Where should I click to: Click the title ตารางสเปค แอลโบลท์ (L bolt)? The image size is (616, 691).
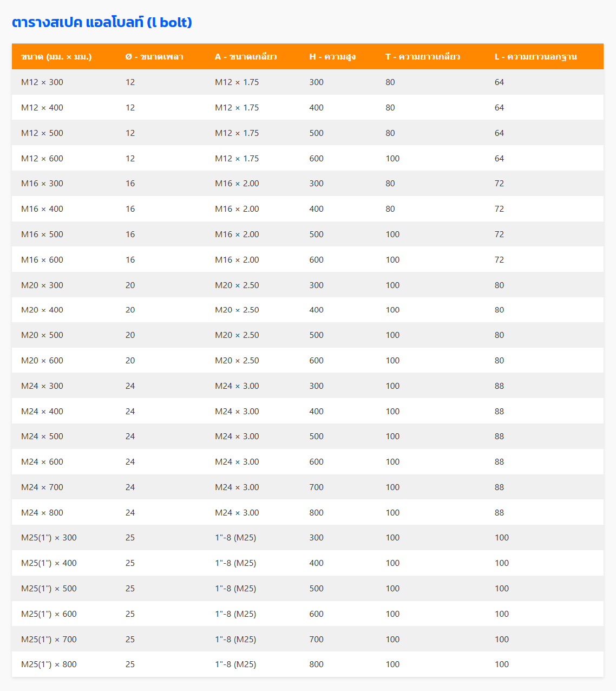tap(102, 23)
